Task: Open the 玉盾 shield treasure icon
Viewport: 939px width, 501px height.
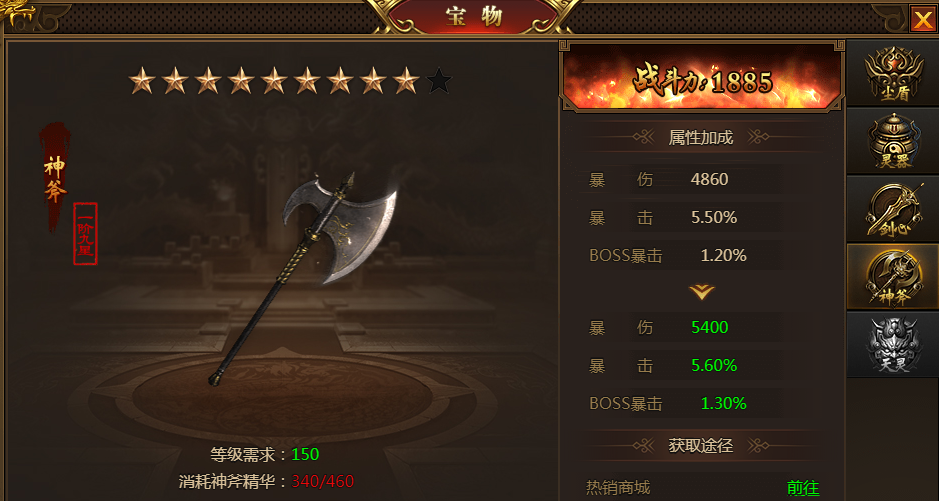Action: (x=892, y=73)
